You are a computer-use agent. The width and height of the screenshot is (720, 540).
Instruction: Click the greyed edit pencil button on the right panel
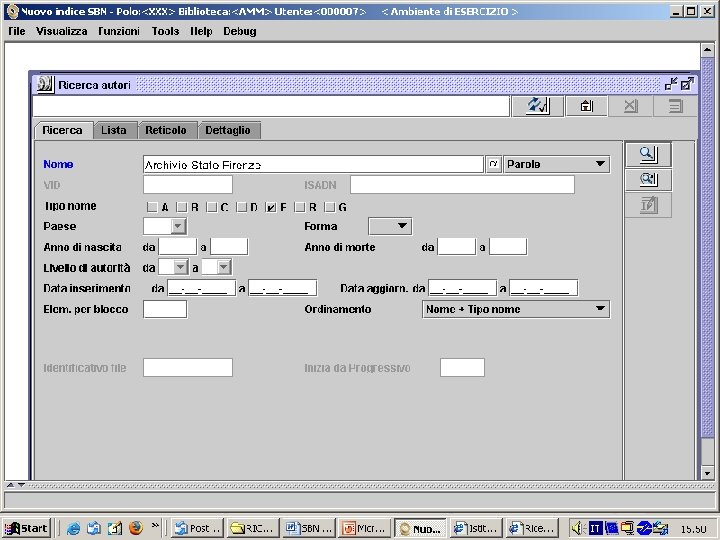click(x=648, y=205)
